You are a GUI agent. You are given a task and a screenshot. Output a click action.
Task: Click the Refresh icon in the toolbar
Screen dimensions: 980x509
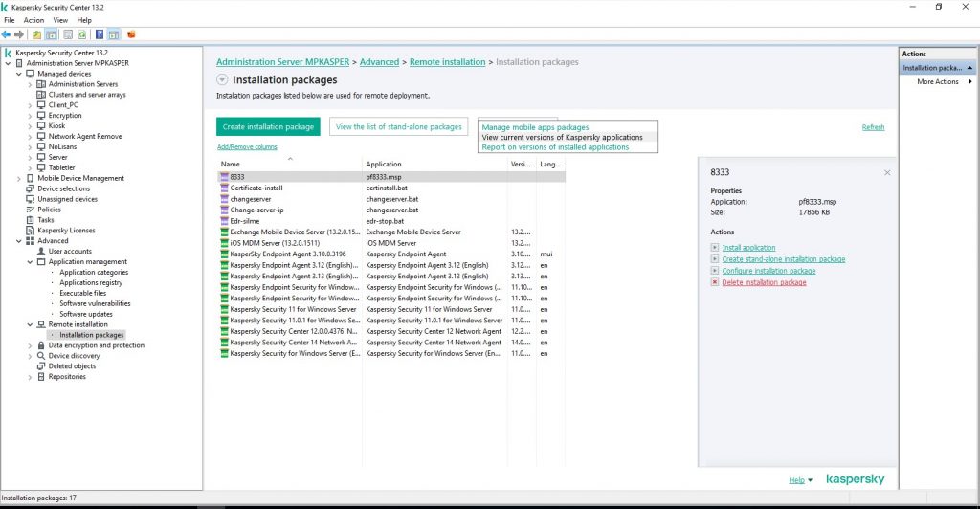tap(82, 34)
